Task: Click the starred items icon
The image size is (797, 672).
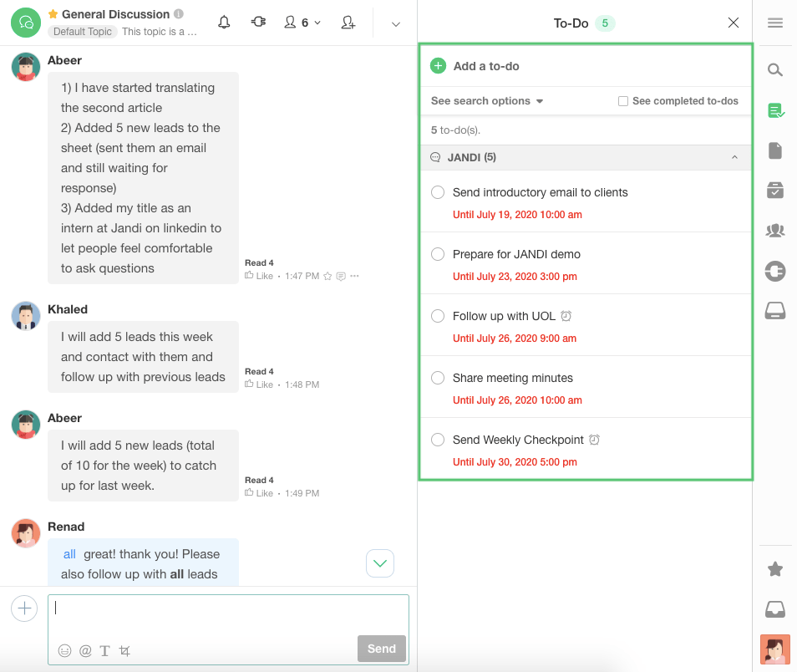Action: coord(774,569)
